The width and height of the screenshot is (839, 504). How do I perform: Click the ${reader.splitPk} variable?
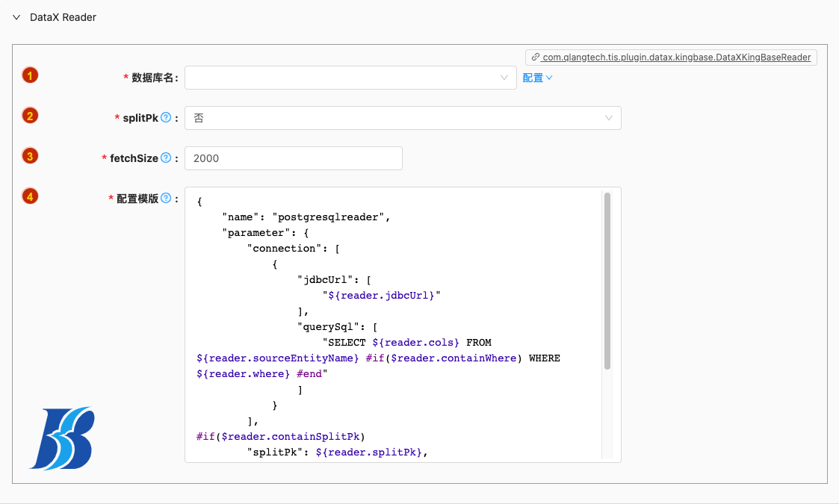click(x=369, y=452)
